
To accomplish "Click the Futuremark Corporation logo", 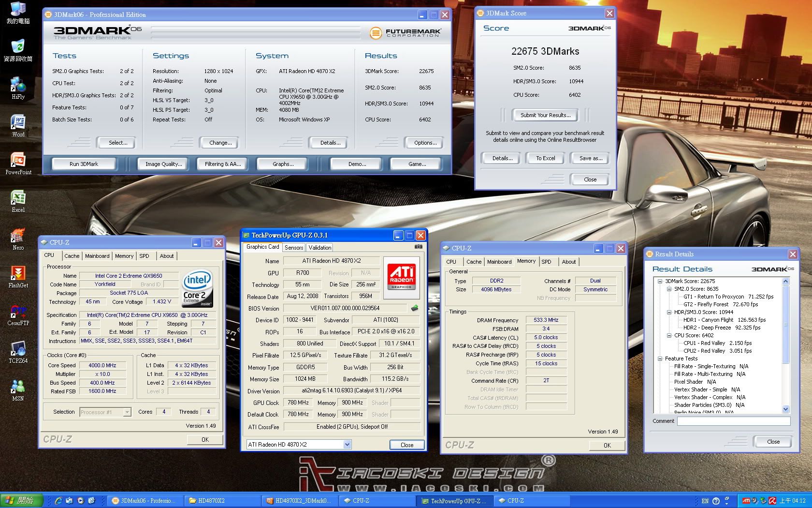I will click(405, 33).
